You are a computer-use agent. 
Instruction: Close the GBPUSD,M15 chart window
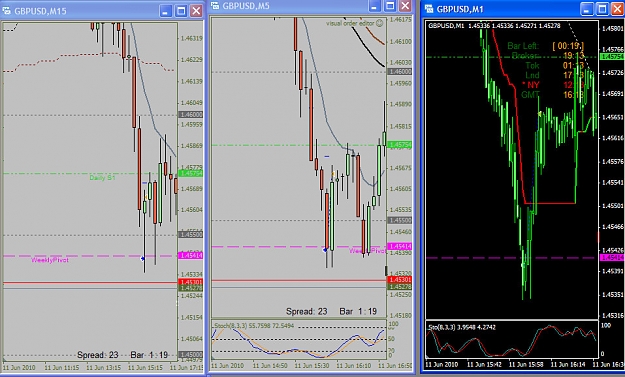pos(196,11)
